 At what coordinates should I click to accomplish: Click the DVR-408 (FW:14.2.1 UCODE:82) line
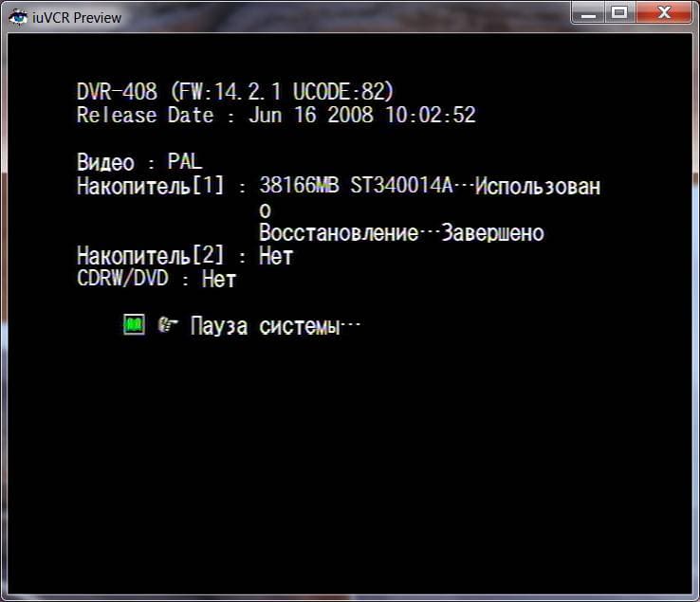pos(235,91)
